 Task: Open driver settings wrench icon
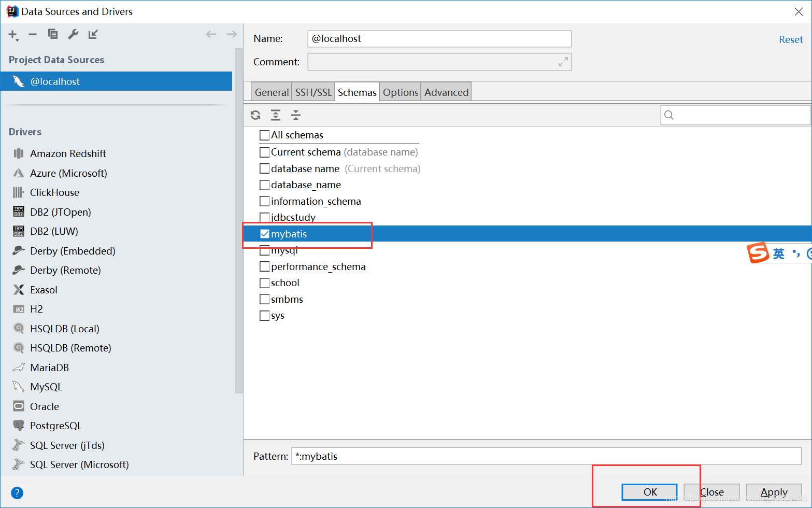[x=73, y=34]
